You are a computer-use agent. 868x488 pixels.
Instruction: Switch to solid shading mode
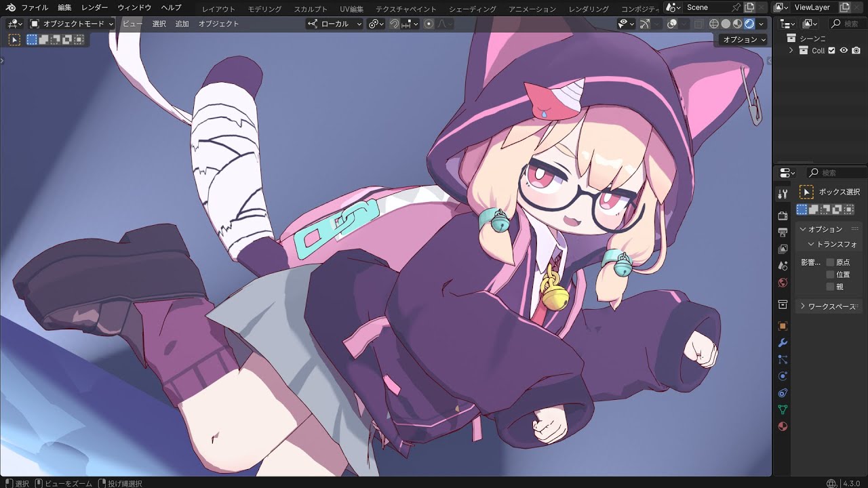[x=726, y=24]
